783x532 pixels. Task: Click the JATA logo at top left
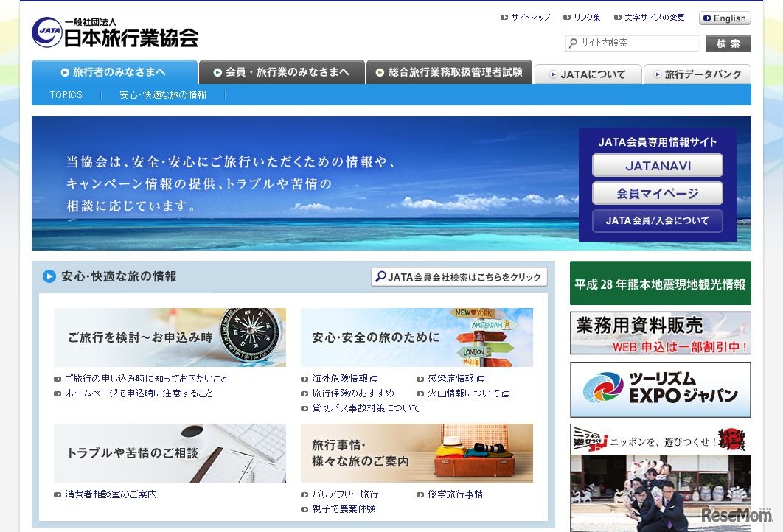[115, 32]
